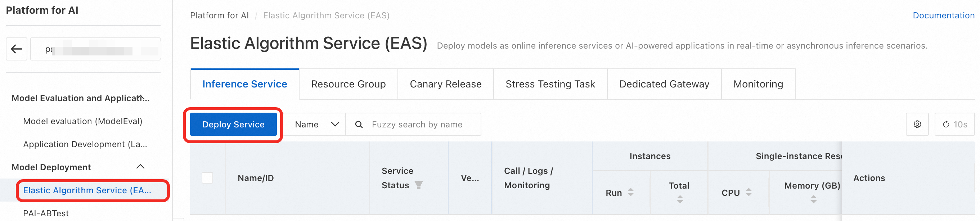Select Elastic Algorithm Service in sidebar
Image resolution: width=980 pixels, height=221 pixels.
coord(87,190)
